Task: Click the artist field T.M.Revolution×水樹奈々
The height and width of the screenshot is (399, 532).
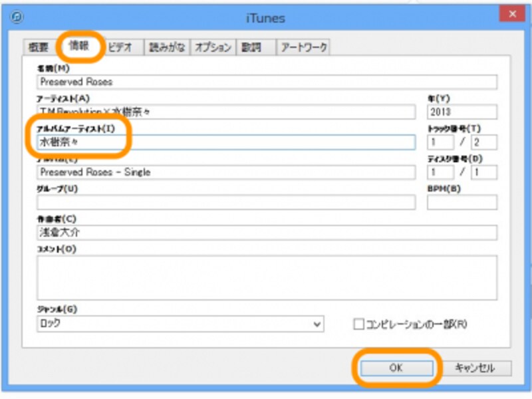Action: (226, 112)
